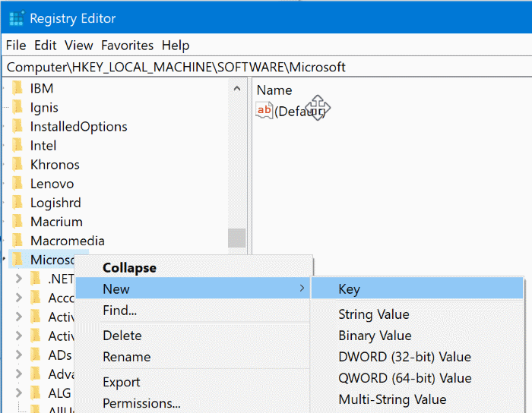532x413 pixels.
Task: Expand the .NET subkey chevron
Action: pyautogui.click(x=19, y=279)
